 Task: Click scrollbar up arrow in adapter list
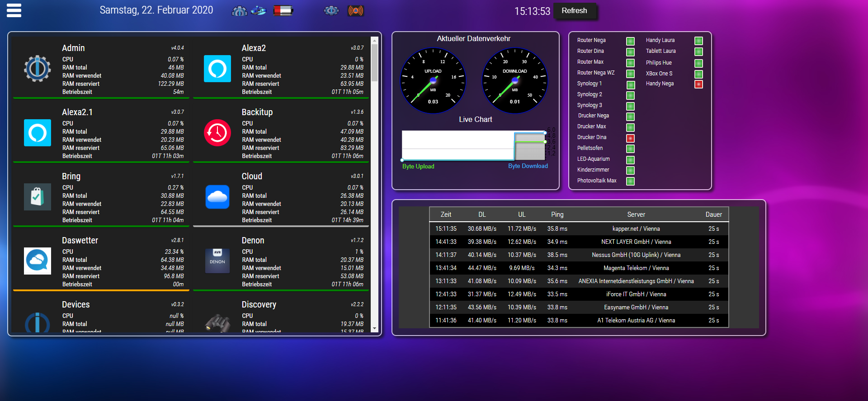tap(374, 41)
